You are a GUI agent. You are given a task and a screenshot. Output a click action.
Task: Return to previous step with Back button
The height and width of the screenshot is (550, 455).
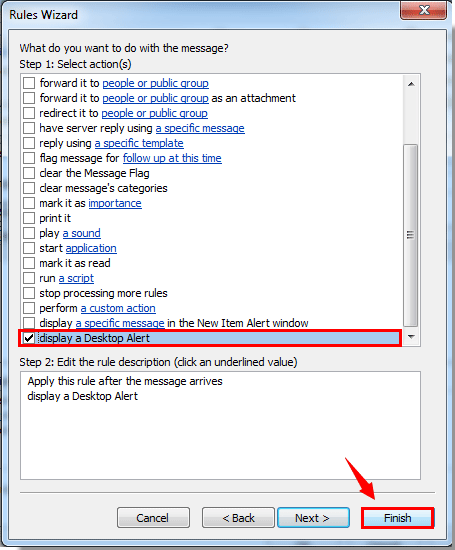pos(238,518)
